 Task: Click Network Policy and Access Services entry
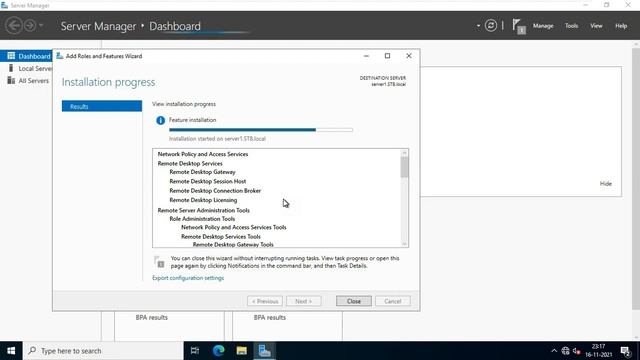(203, 154)
